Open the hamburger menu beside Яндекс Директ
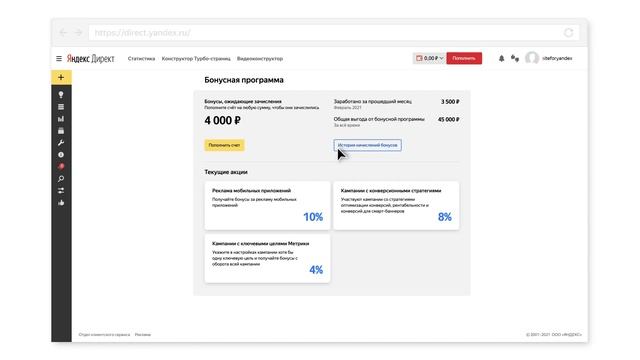 click(x=59, y=59)
